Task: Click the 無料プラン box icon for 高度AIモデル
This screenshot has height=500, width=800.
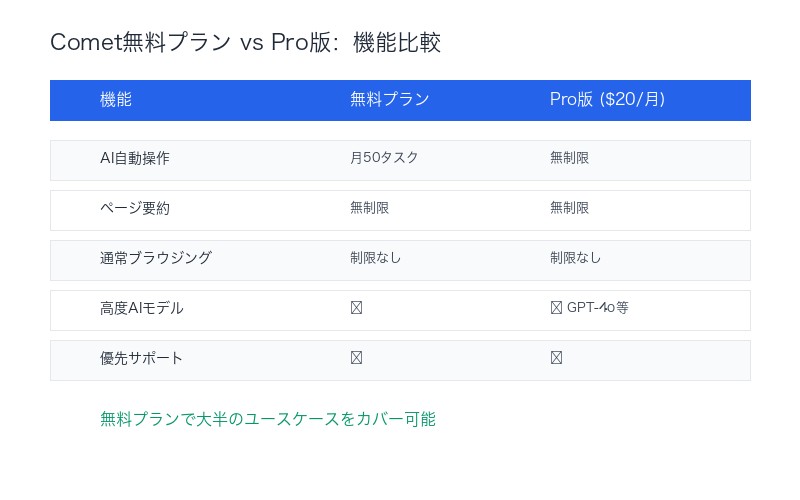Action: pyautogui.click(x=356, y=308)
